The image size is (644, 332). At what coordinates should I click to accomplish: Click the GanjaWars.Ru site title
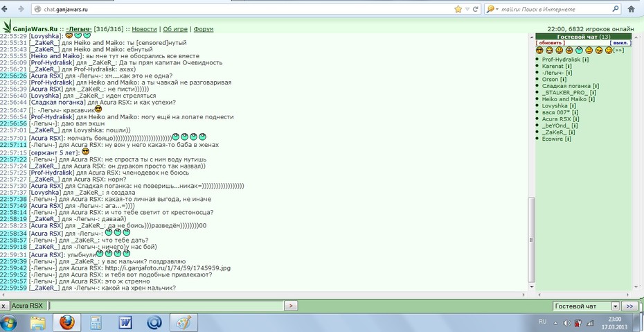(x=35, y=29)
